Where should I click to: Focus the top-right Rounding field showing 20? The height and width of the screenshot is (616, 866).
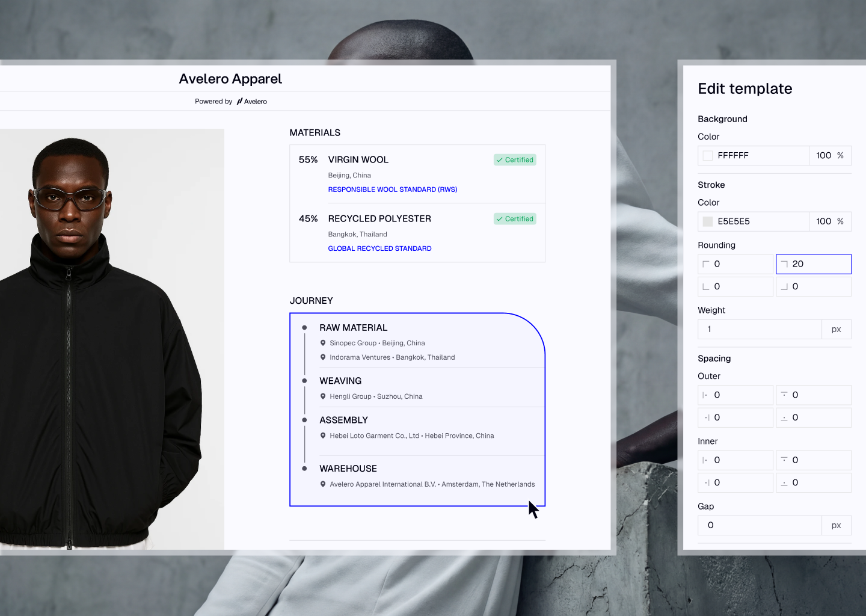point(814,264)
